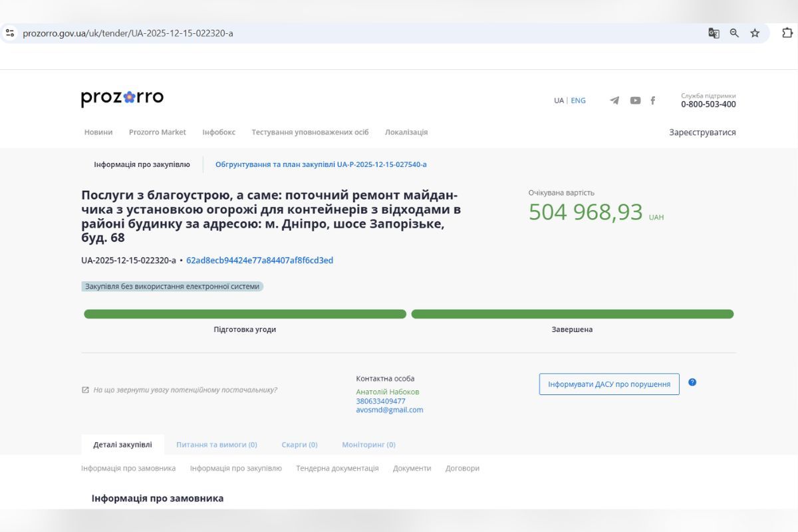
Task: Click the Завершена progress bar segment
Action: tap(574, 313)
